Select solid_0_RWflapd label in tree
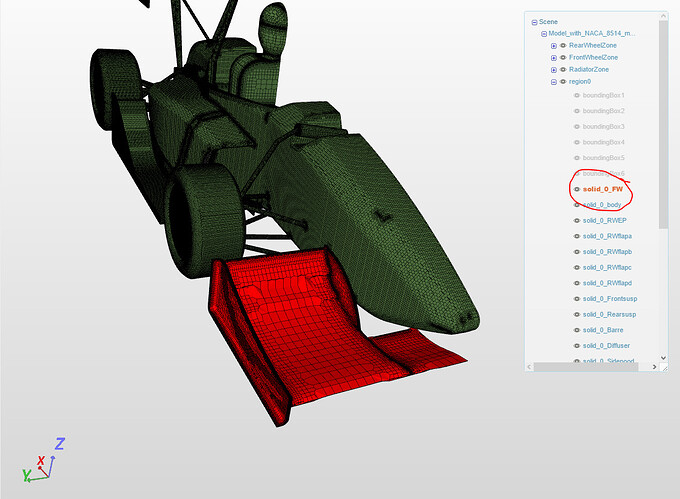Screen dimensions: 680x499 pos(607,283)
